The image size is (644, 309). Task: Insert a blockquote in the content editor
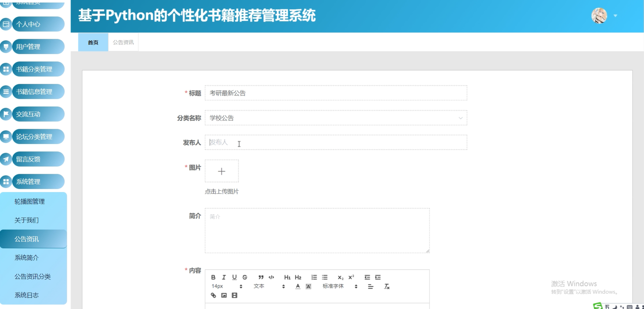pos(261,277)
